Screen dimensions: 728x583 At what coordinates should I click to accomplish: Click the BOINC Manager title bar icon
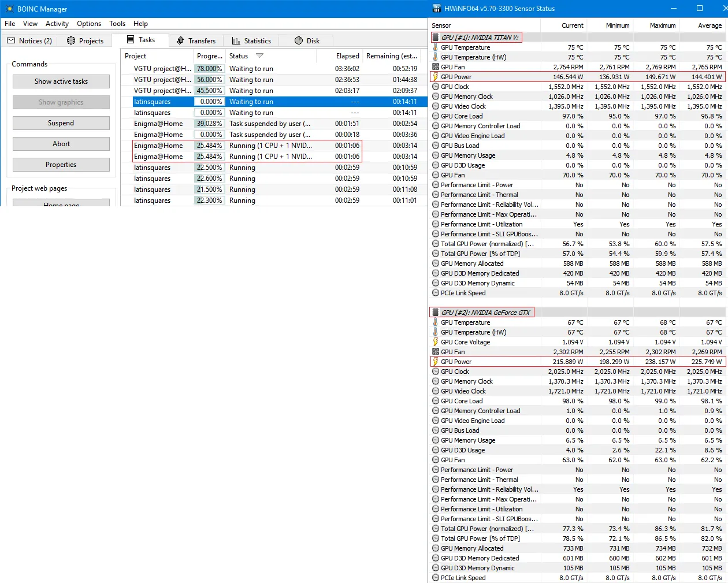[9, 9]
